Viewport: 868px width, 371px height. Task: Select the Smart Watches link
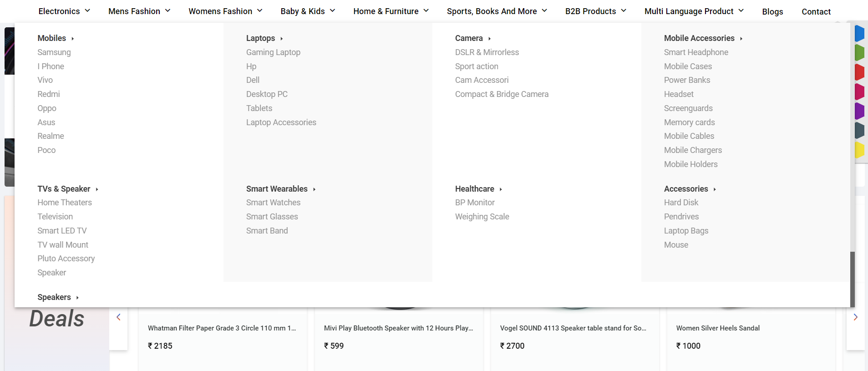click(x=273, y=203)
